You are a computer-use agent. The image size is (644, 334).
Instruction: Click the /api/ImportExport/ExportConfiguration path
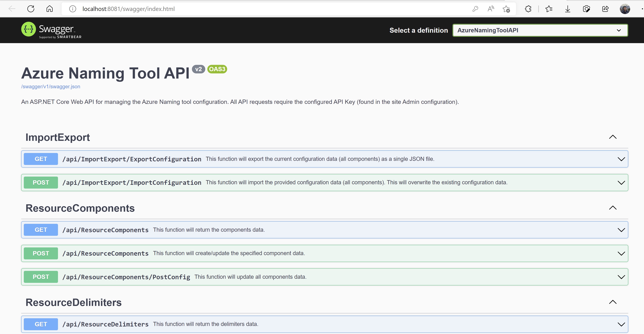point(132,159)
